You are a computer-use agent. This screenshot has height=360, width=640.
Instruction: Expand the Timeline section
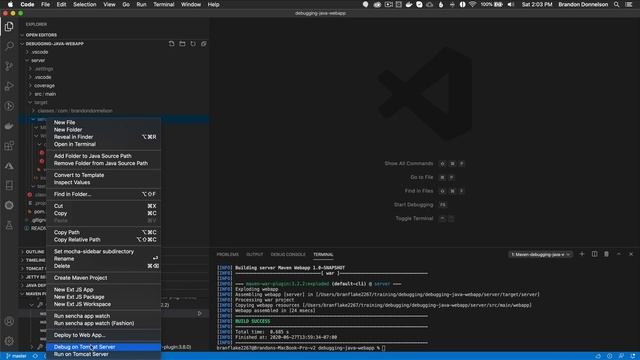coord(35,260)
